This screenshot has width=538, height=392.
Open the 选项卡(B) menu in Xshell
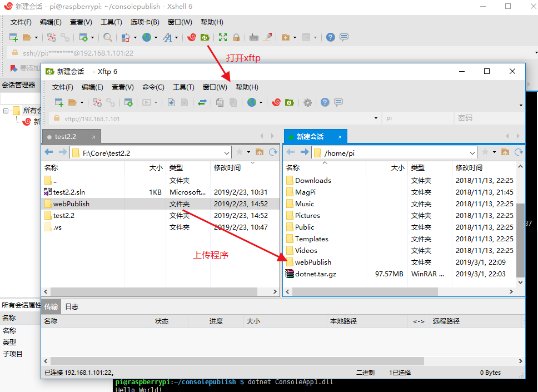click(145, 22)
